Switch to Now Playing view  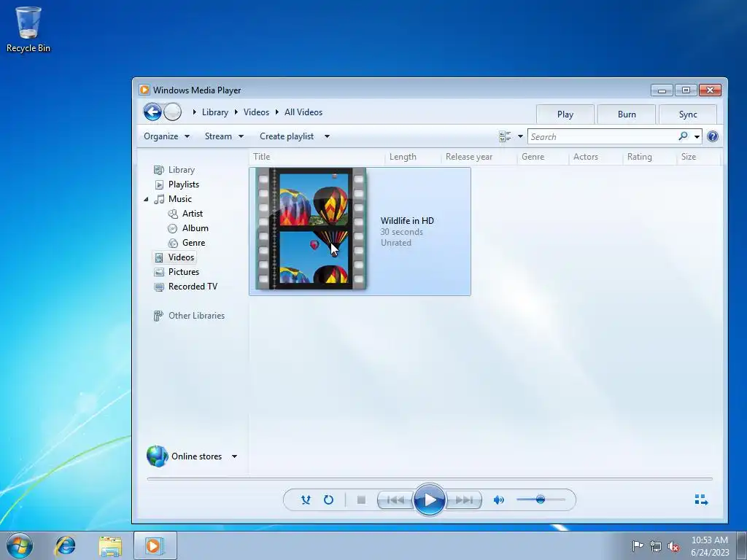tap(701, 499)
